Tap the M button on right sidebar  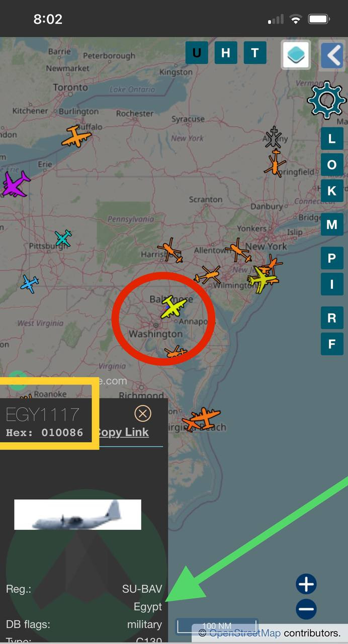(x=332, y=224)
